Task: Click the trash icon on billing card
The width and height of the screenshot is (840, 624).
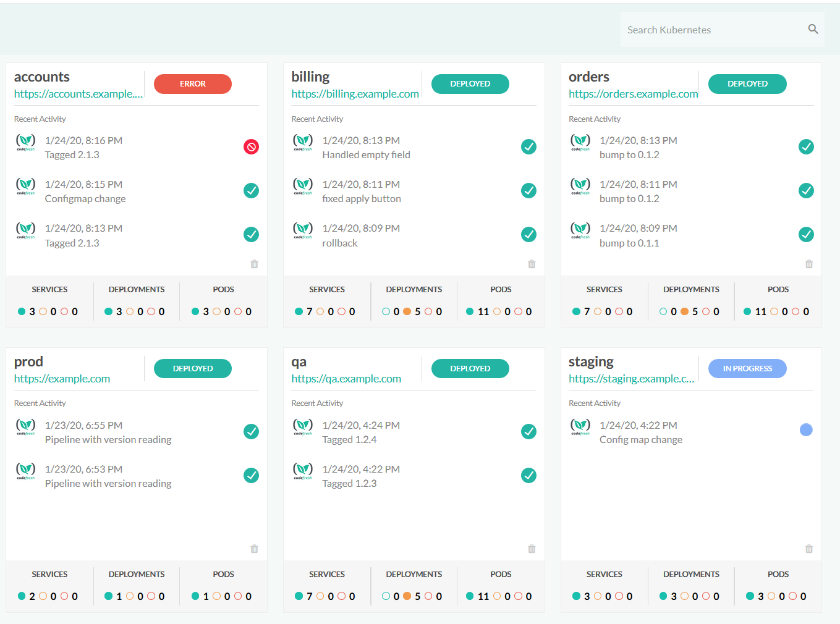Action: (x=532, y=264)
